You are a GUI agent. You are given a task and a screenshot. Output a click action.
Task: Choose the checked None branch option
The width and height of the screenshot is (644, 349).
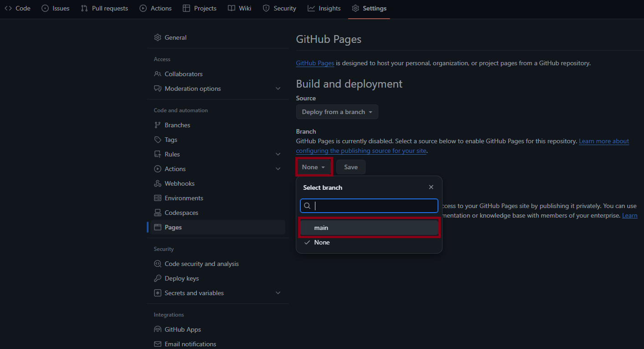pos(369,242)
